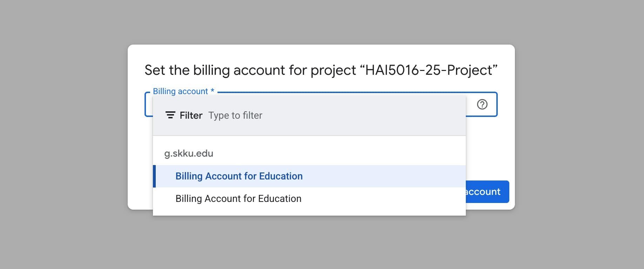Select the highlighted Billing Account for Education
This screenshot has height=269, width=644.
click(239, 176)
